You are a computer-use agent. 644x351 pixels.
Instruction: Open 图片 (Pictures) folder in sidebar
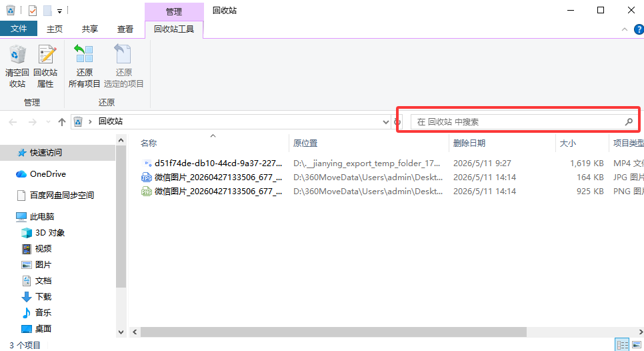click(43, 265)
